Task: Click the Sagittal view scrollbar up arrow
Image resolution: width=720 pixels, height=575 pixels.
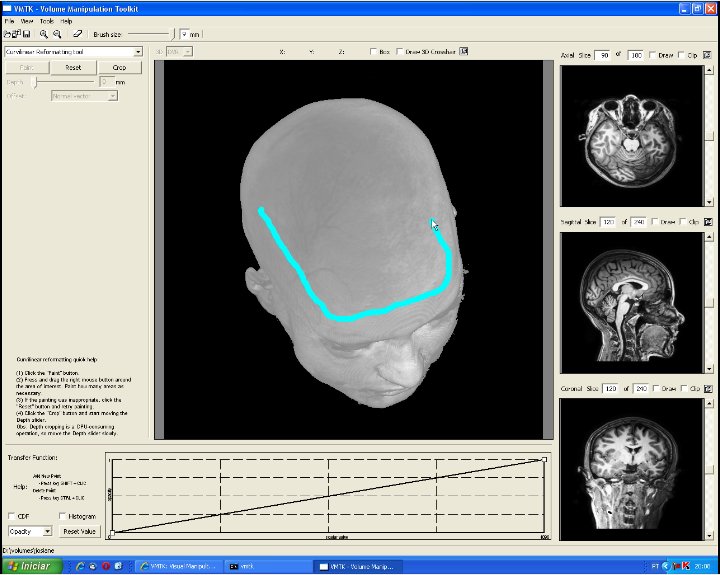Action: click(x=709, y=237)
